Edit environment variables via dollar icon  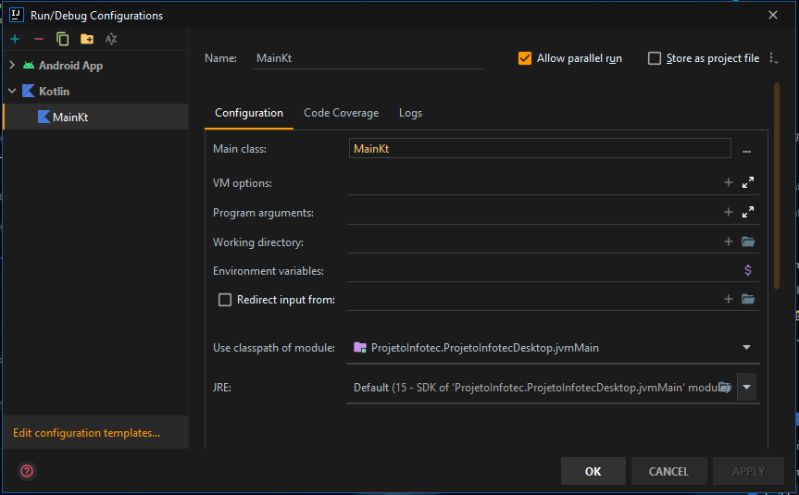748,270
